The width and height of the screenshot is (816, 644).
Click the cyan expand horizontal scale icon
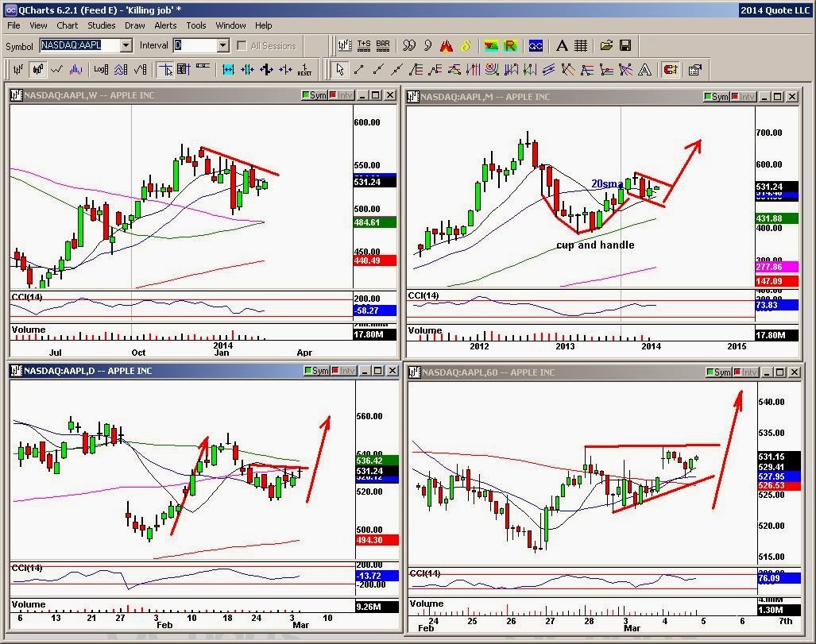(228, 69)
